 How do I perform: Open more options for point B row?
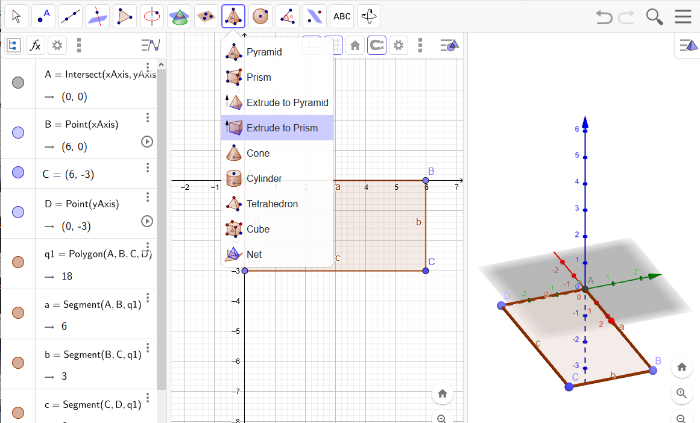point(148,117)
